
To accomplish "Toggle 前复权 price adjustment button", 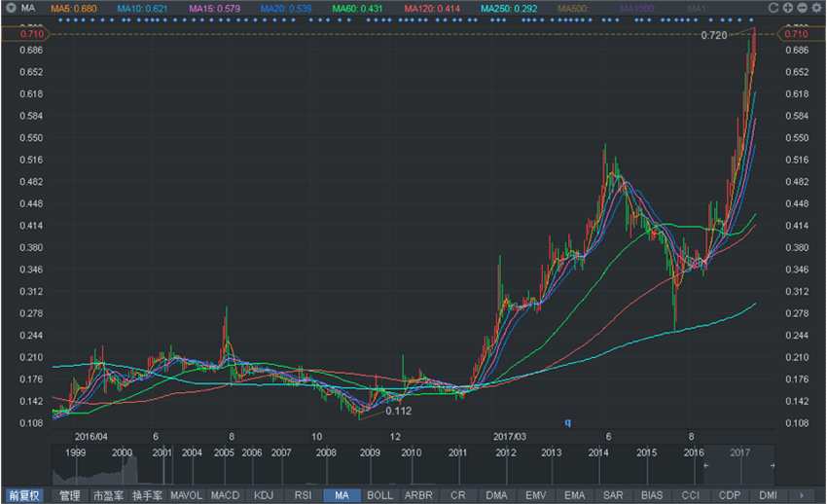I will [x=23, y=495].
